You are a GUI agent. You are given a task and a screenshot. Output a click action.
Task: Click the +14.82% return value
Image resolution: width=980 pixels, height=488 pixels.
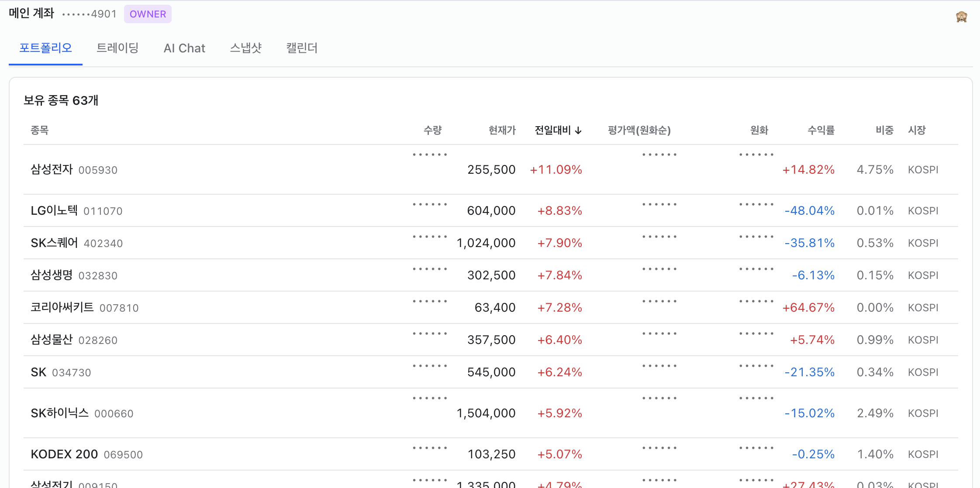pyautogui.click(x=808, y=169)
